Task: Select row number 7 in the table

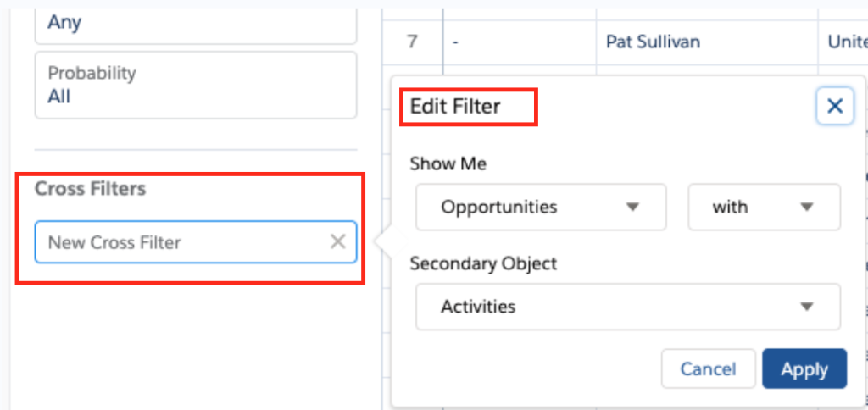Action: pos(413,42)
